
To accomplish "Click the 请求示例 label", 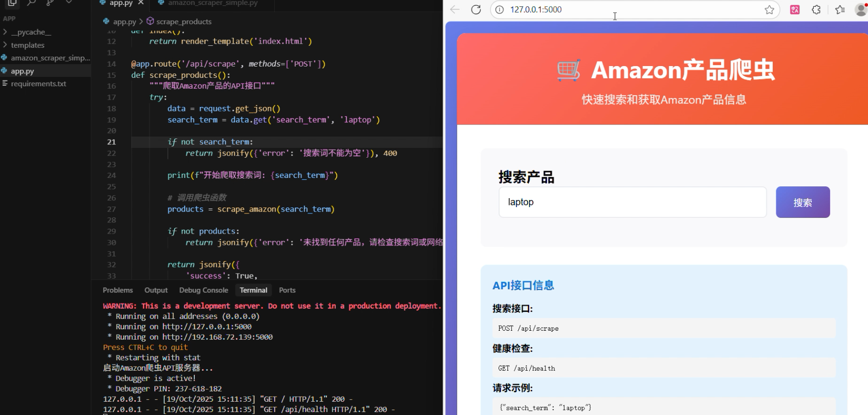I will point(513,388).
